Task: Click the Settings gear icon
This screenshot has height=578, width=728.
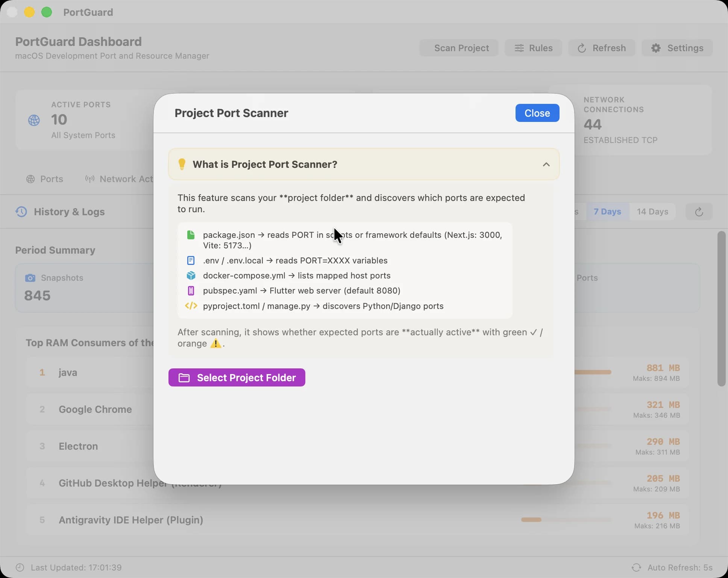Action: click(656, 48)
